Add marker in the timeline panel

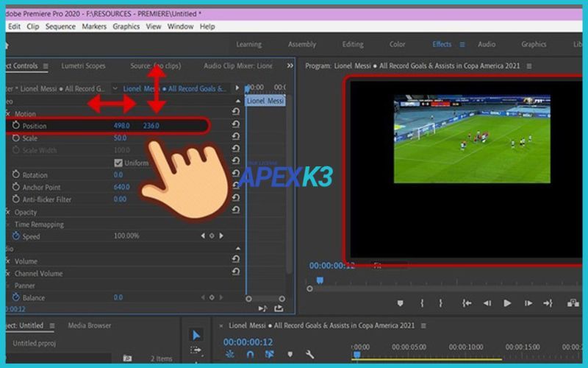pyautogui.click(x=290, y=354)
